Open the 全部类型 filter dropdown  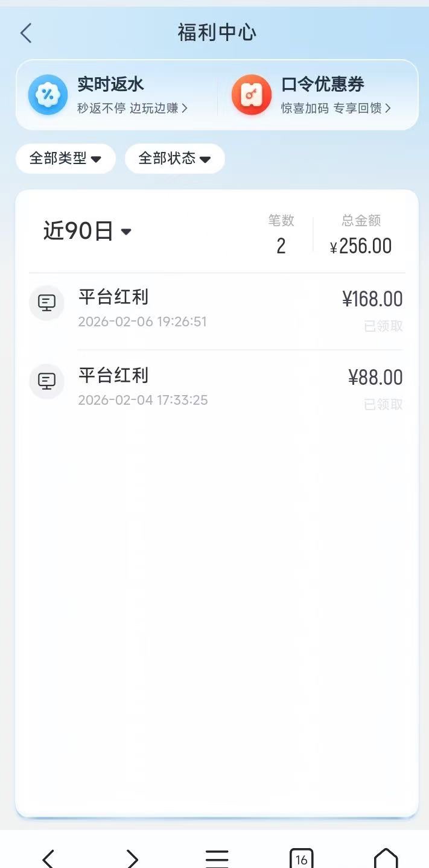click(x=65, y=159)
